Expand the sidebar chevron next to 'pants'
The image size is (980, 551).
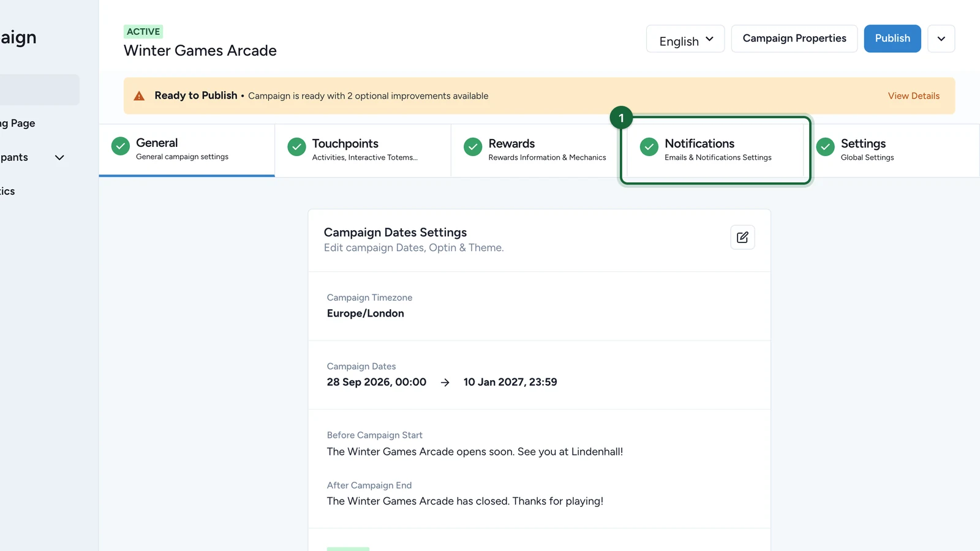59,157
